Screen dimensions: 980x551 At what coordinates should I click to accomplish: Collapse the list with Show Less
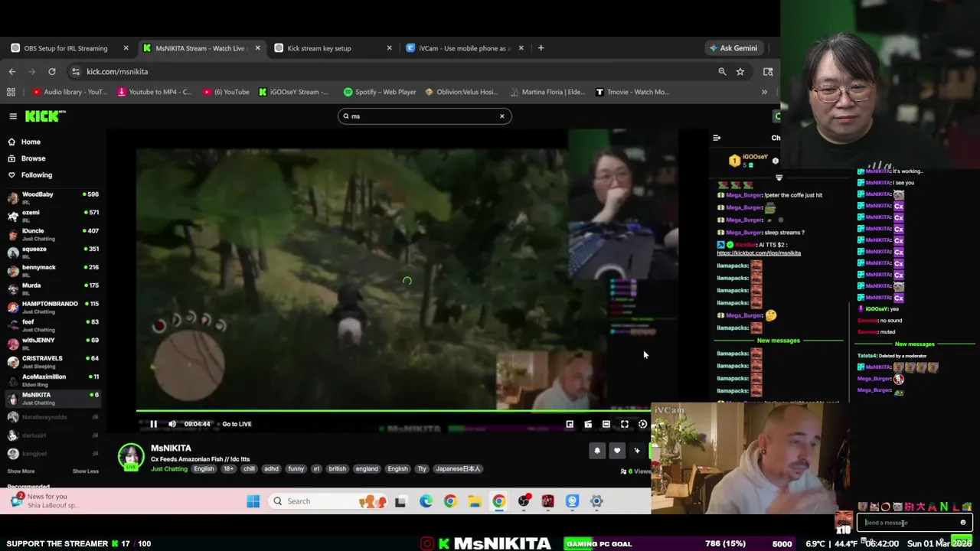[x=86, y=471]
